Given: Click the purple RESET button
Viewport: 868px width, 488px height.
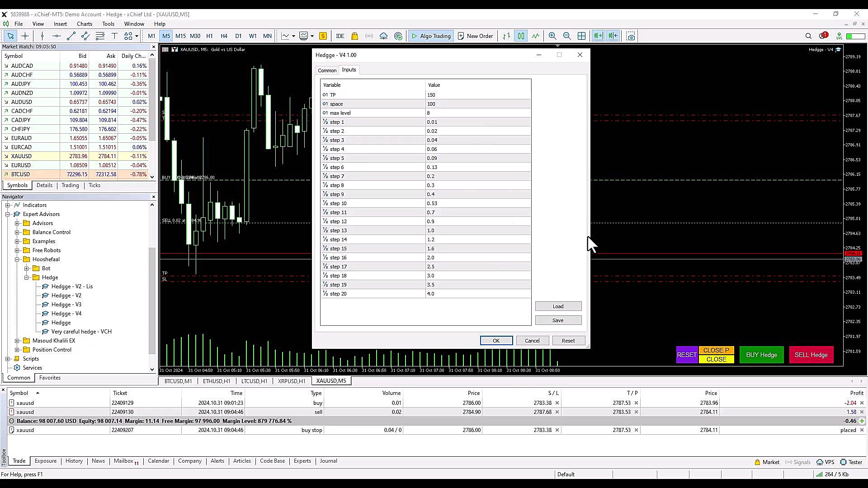Looking at the screenshot, I should [686, 355].
